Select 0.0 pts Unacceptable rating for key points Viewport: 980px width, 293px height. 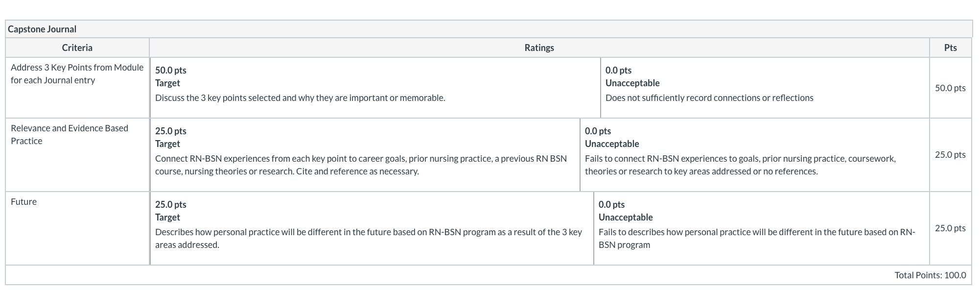pyautogui.click(x=765, y=88)
